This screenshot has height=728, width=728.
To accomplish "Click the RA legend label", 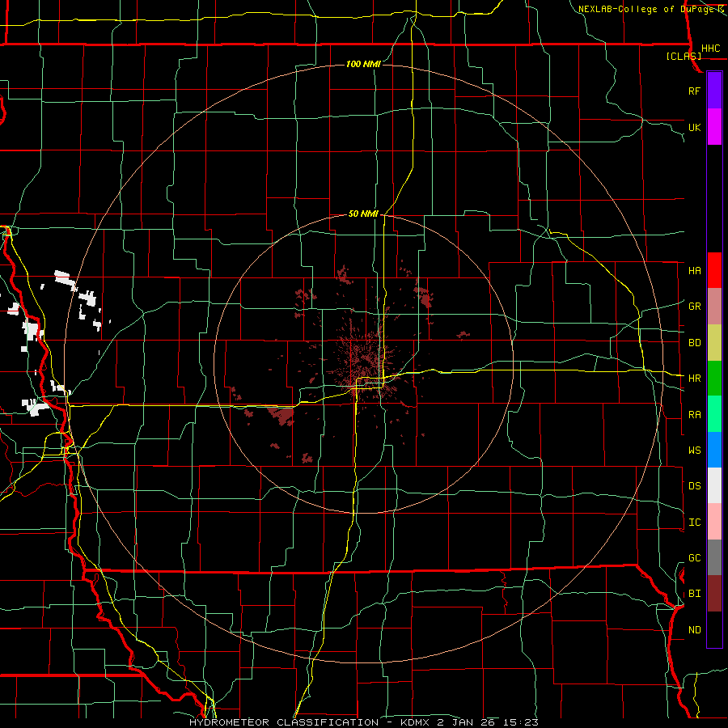I will (x=694, y=415).
